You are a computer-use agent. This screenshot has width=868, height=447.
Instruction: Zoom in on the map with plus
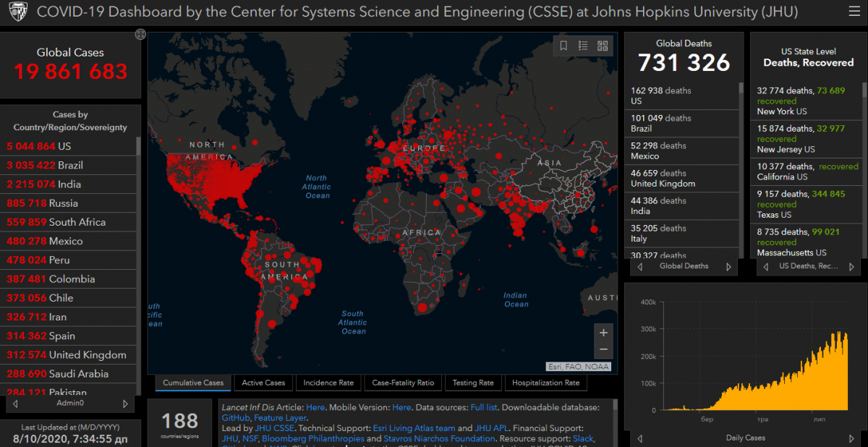[x=603, y=333]
